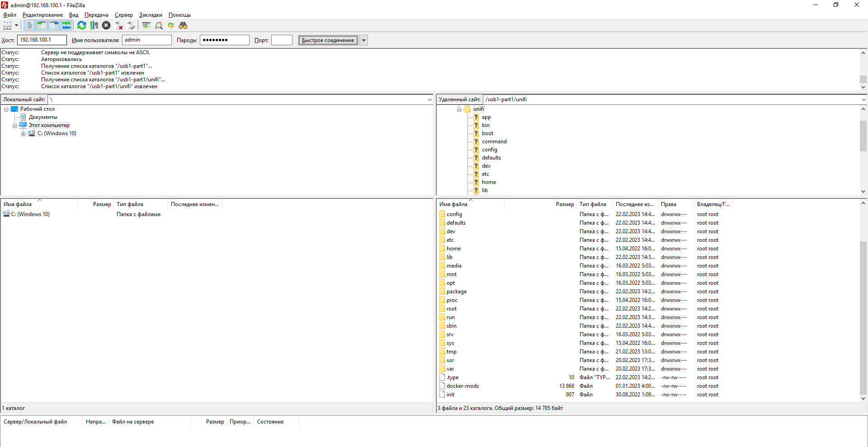Click the Быстрое соединение button
This screenshot has height=447, width=868.
coord(328,40)
